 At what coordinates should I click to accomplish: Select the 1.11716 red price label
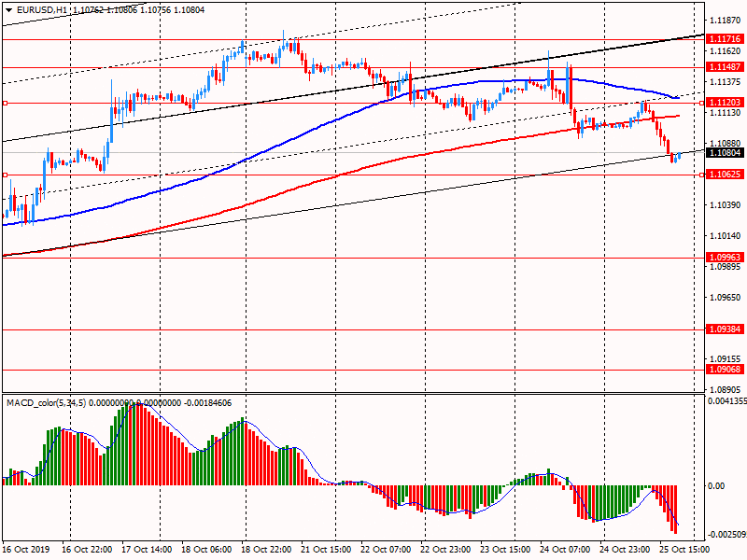click(x=725, y=39)
